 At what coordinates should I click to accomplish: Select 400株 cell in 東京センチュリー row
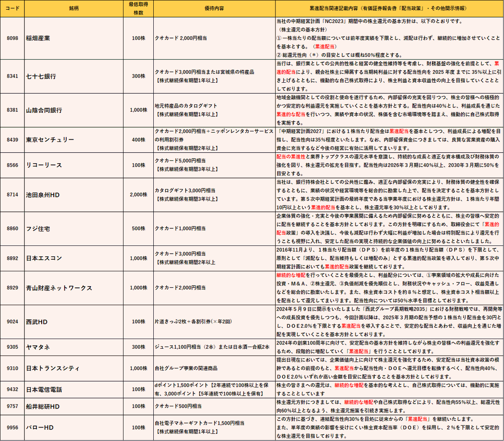pyautogui.click(x=139, y=140)
